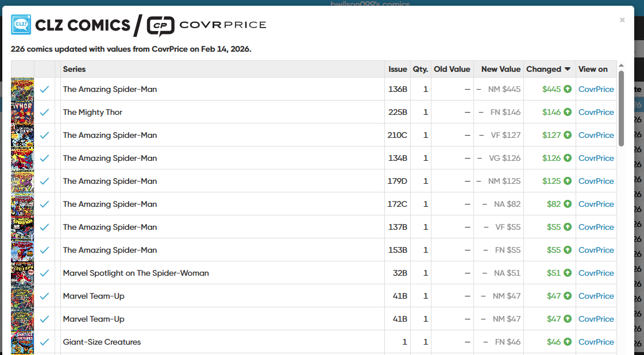Click green up-arrow icon beside $445
The height and width of the screenshot is (355, 644).
568,89
